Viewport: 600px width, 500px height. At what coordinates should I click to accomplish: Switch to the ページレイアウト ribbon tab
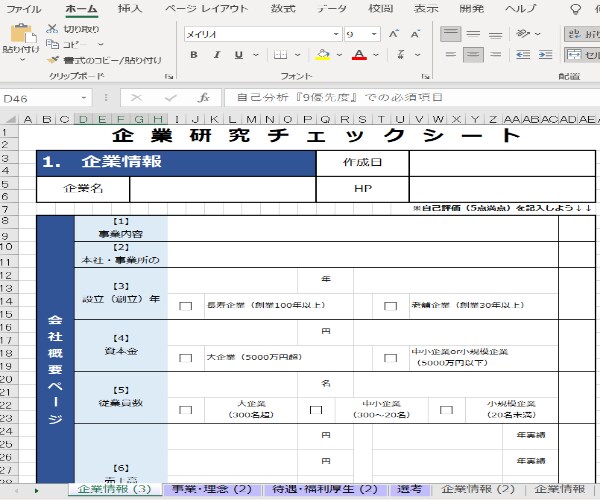pos(207,8)
